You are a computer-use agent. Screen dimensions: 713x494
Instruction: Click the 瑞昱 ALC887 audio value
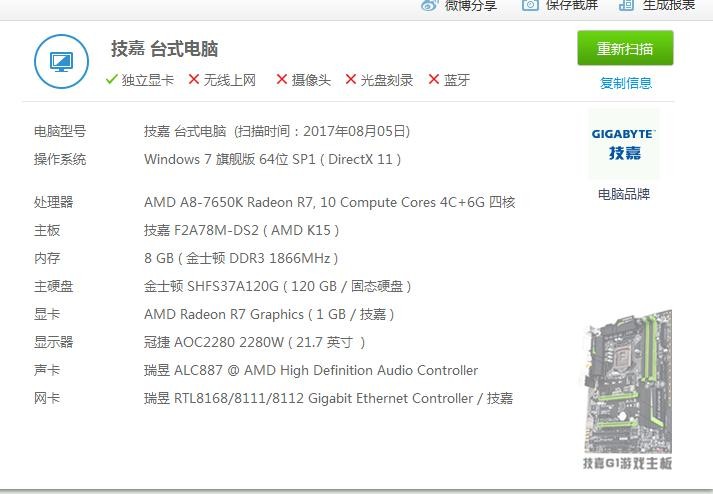[x=311, y=370]
